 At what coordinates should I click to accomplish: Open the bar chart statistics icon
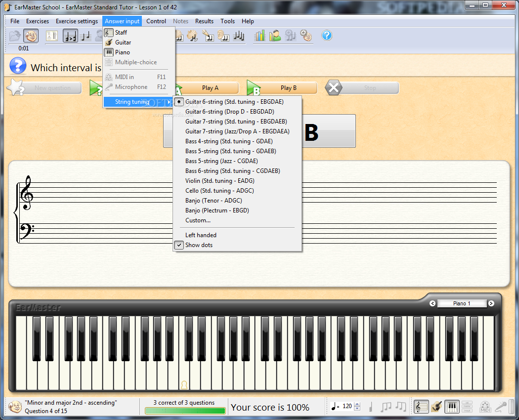tap(259, 36)
